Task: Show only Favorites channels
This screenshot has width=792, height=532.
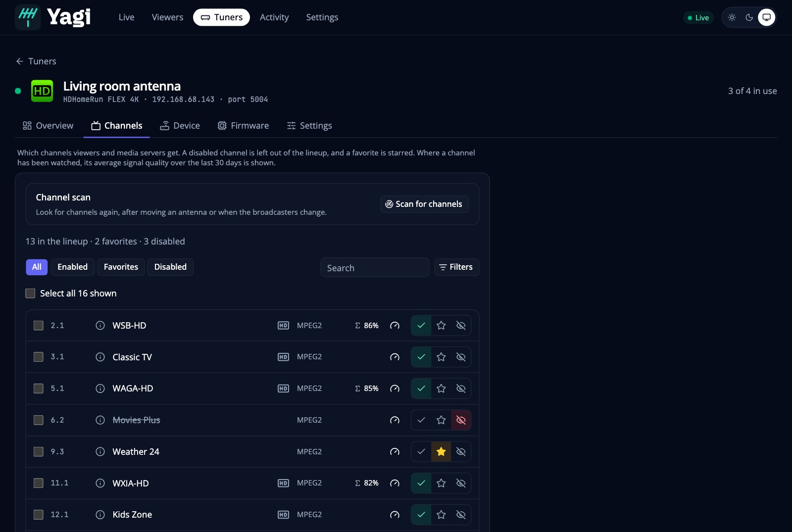Action: coord(121,267)
